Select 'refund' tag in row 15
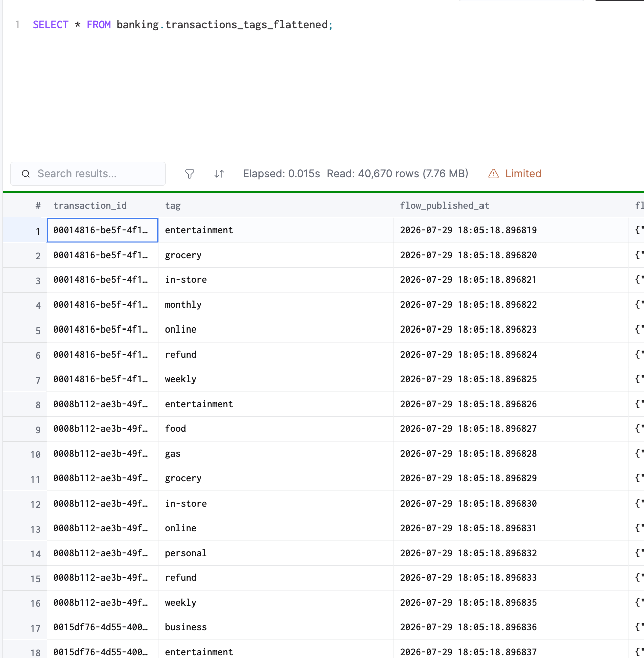644x658 pixels. pyautogui.click(x=181, y=578)
